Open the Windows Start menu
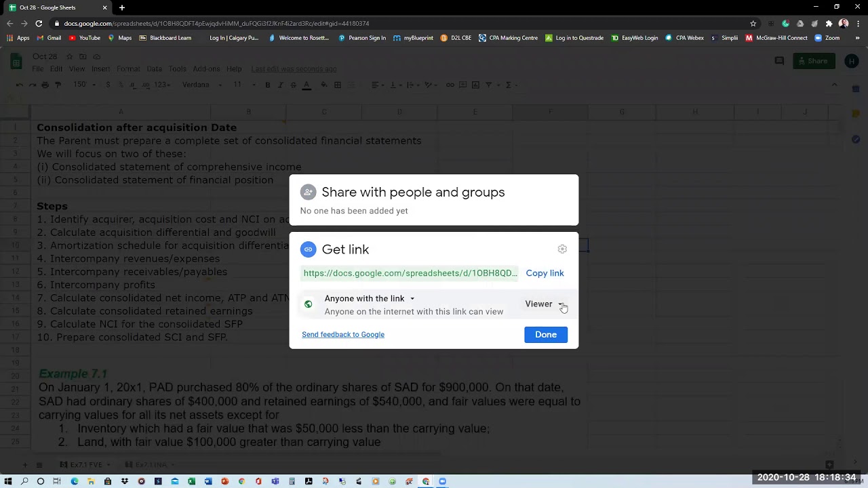The width and height of the screenshot is (868, 488). tap(8, 481)
